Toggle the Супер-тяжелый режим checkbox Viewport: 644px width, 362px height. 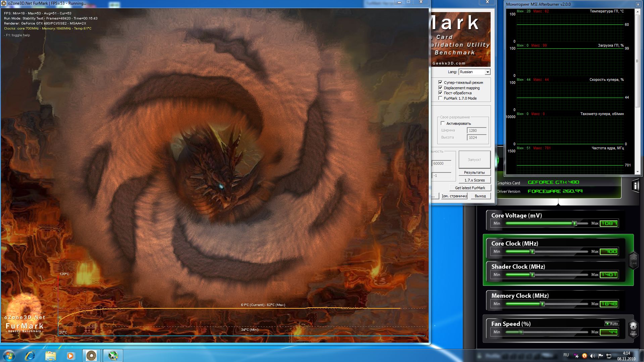tap(440, 82)
